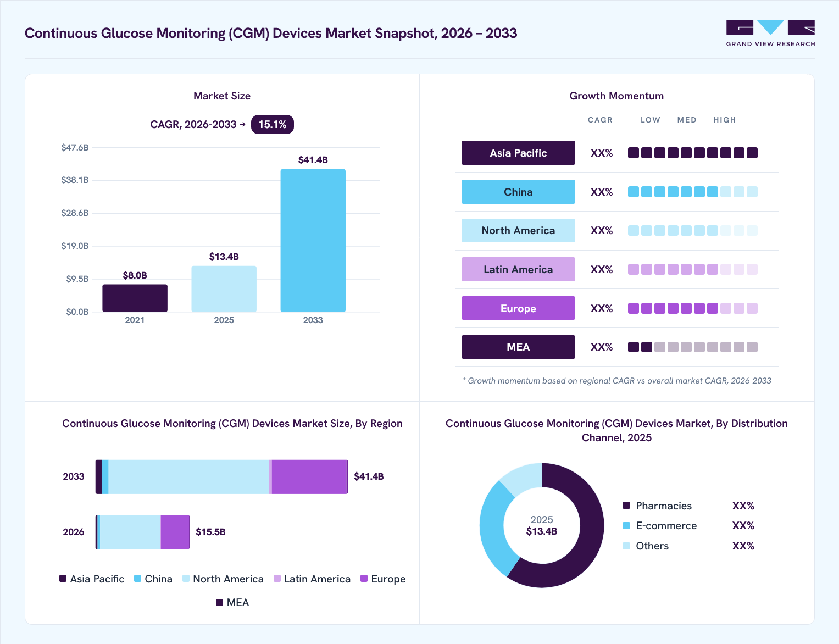Click China legend swatch
Image resolution: width=839 pixels, height=644 pixels.
click(x=138, y=579)
